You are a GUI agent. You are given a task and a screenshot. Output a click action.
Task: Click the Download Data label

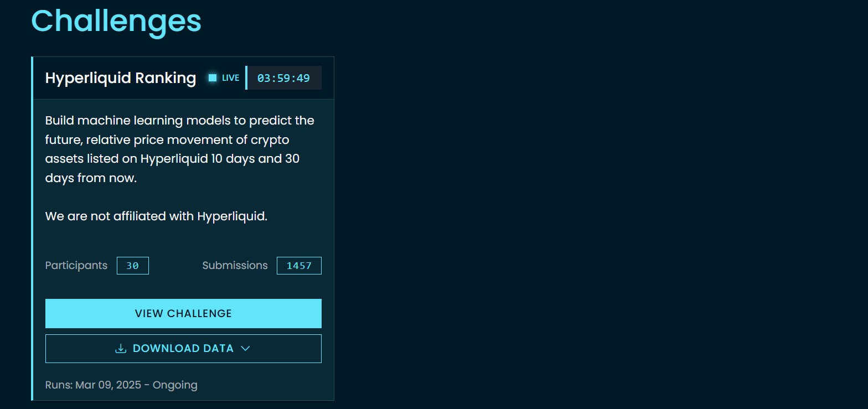point(183,349)
